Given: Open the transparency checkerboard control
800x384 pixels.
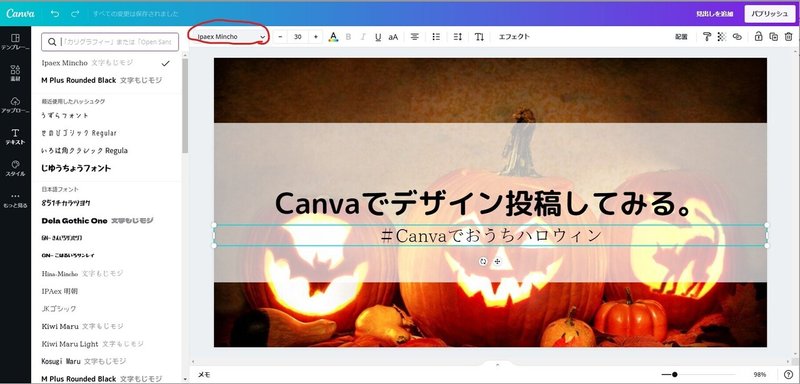Looking at the screenshot, I should coord(721,37).
